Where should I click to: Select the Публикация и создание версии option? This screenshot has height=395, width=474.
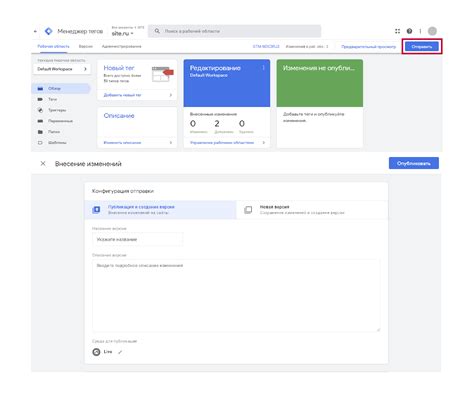[x=160, y=210]
